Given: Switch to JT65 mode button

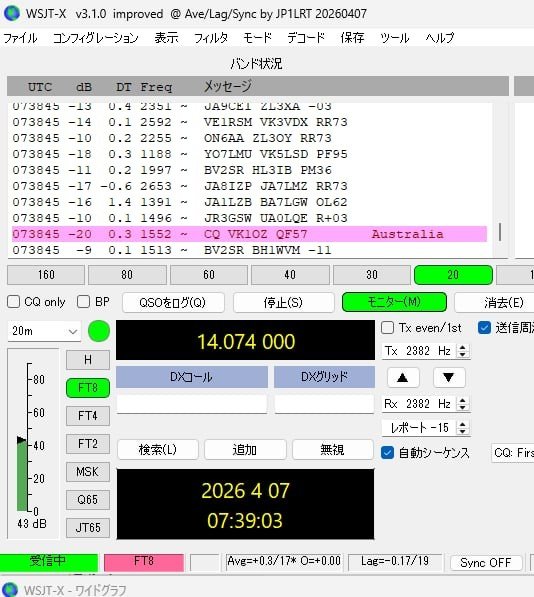Looking at the screenshot, I should 88,528.
